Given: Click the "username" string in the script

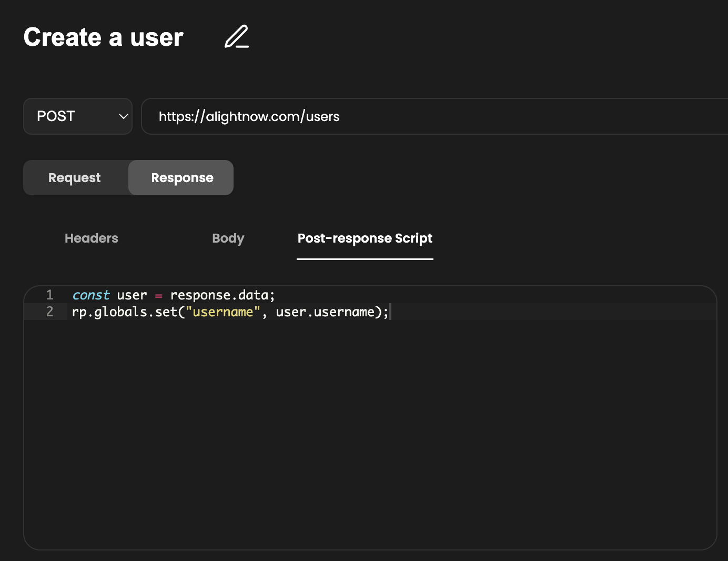Looking at the screenshot, I should point(223,312).
